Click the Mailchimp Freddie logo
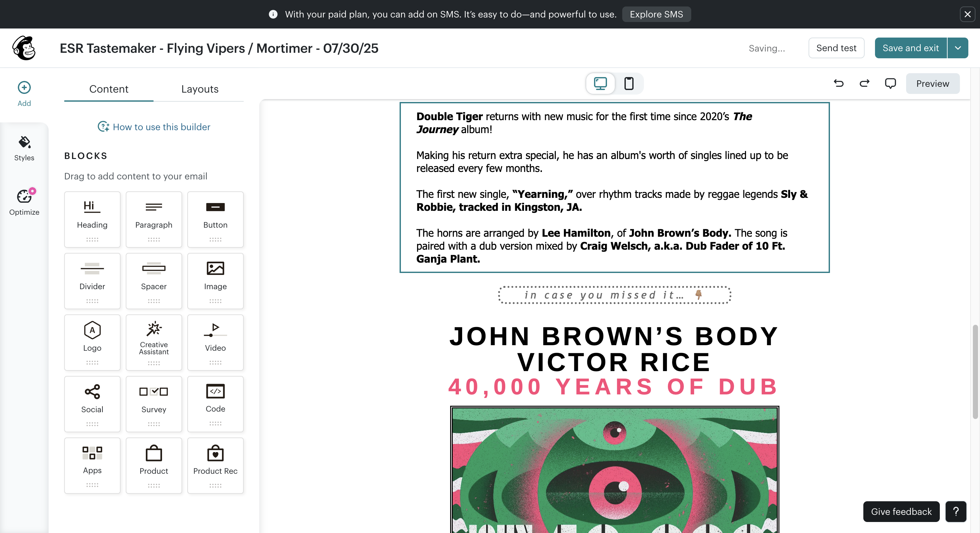Viewport: 980px width, 533px height. pyautogui.click(x=24, y=48)
